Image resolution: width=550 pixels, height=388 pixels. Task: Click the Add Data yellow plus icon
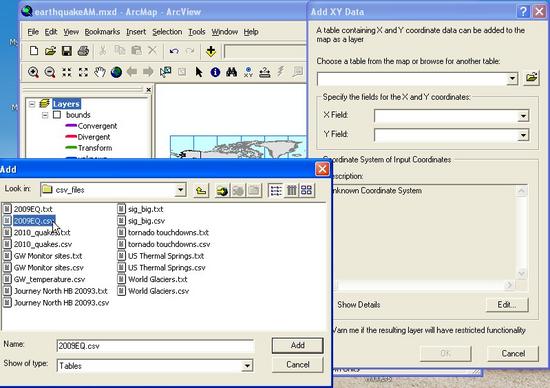211,51
